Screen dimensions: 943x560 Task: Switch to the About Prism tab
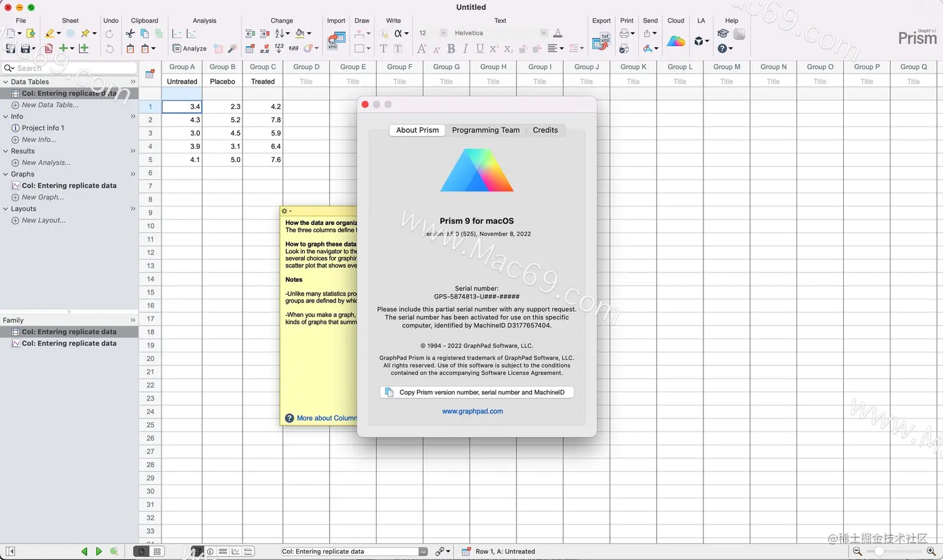click(x=417, y=130)
